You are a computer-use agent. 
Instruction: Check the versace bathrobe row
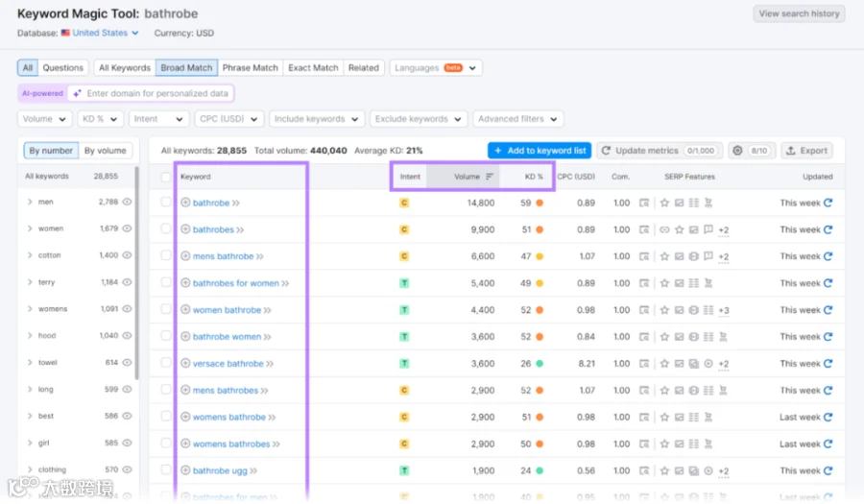pos(165,363)
